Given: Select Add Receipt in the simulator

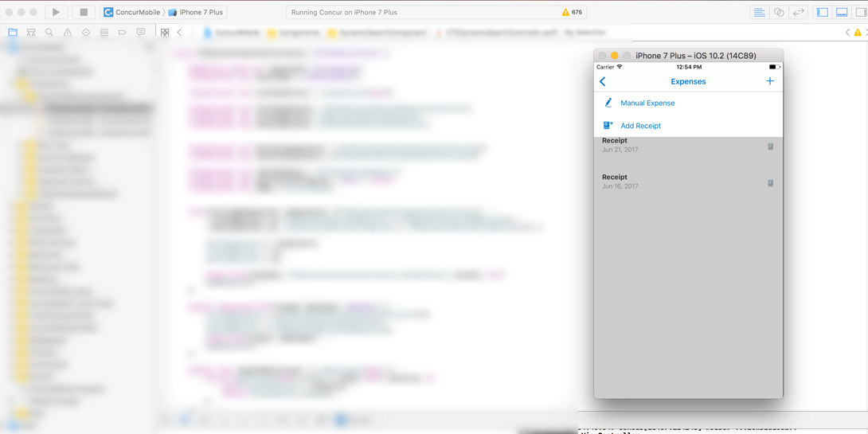Looking at the screenshot, I should coord(688,126).
